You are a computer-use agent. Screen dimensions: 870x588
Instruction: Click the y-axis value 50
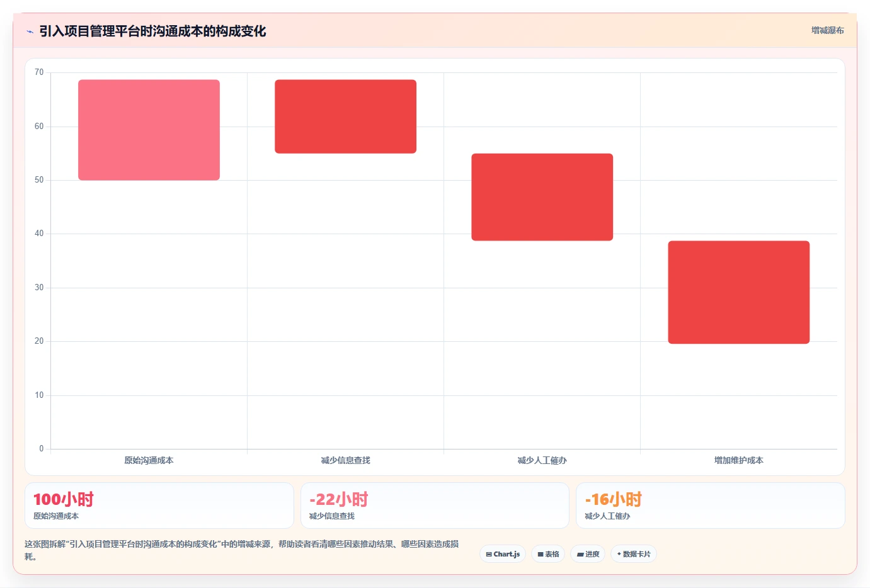(x=39, y=180)
